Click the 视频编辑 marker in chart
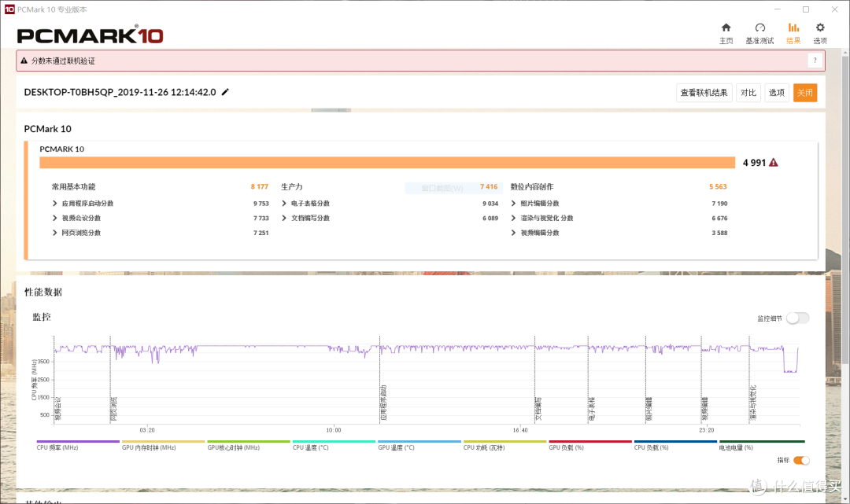 [x=704, y=409]
